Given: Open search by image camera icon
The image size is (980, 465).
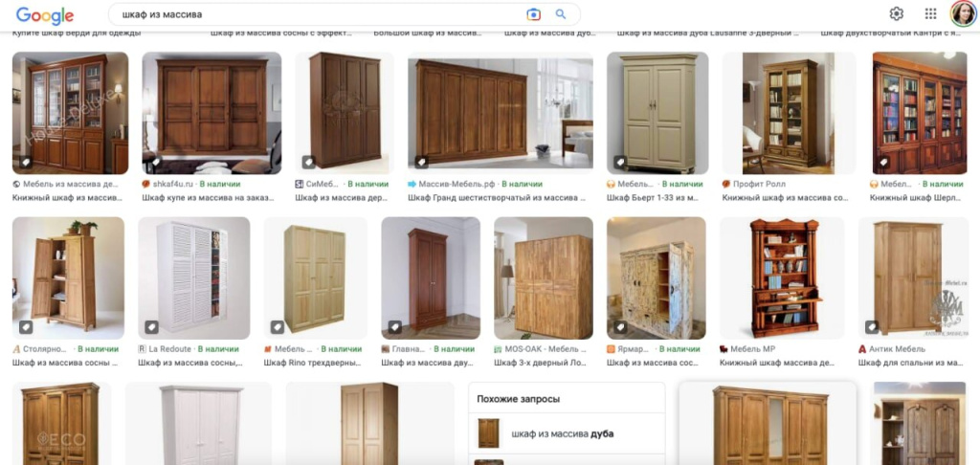Looking at the screenshot, I should (533, 14).
